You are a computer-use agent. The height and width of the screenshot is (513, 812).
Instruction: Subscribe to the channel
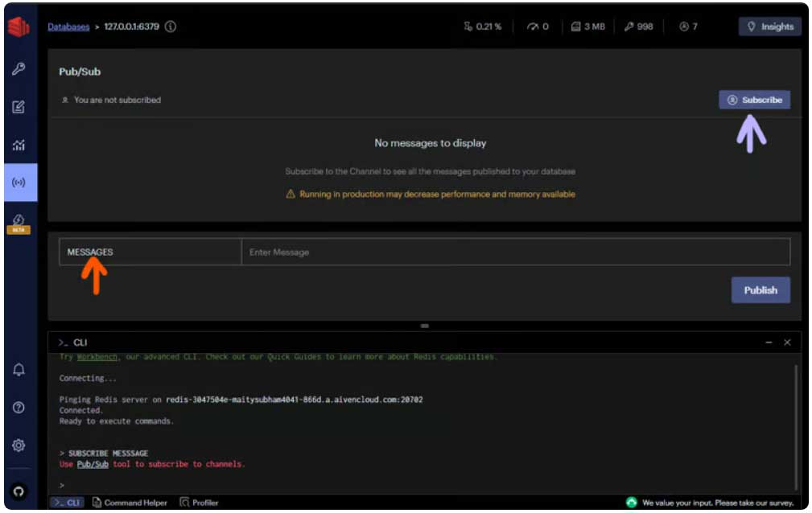click(755, 100)
